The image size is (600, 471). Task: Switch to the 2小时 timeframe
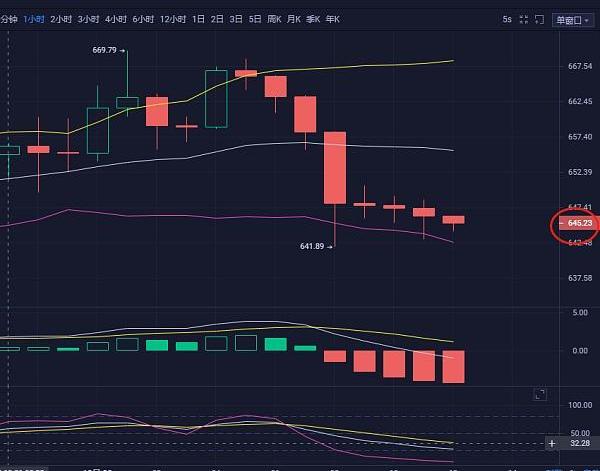point(61,19)
